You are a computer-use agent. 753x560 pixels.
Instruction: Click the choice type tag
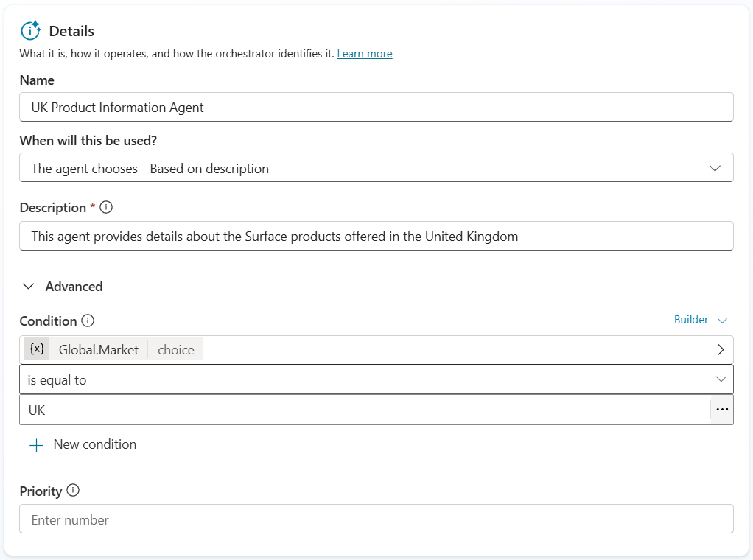click(x=175, y=350)
